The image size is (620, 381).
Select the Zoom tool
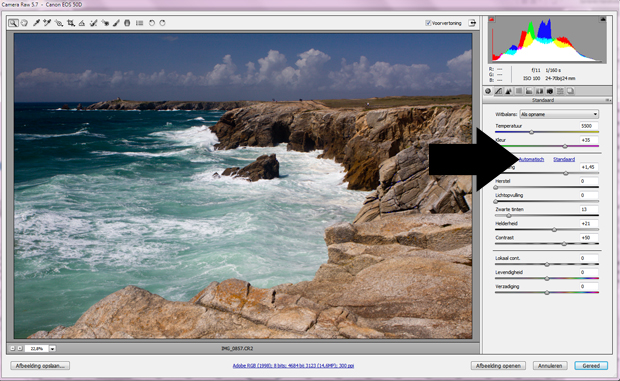13,23
